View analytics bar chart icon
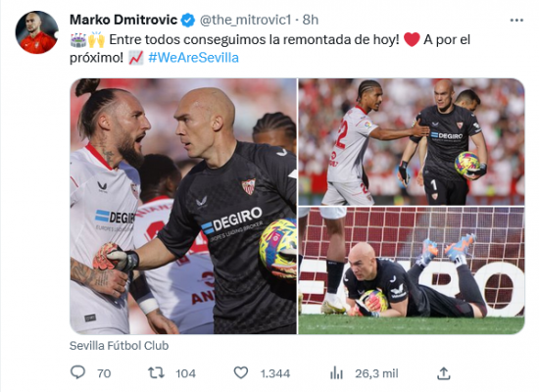Screen dimensions: 539x392 336,372
